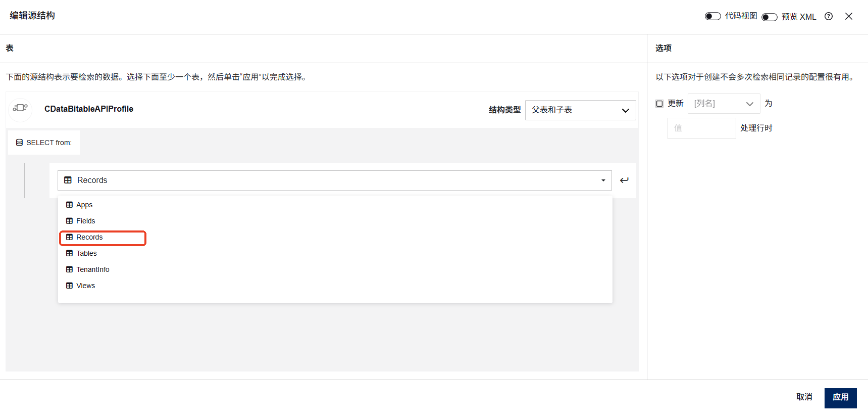This screenshot has height=418, width=868.
Task: Click the table icon beside Apps
Action: pyautogui.click(x=69, y=205)
